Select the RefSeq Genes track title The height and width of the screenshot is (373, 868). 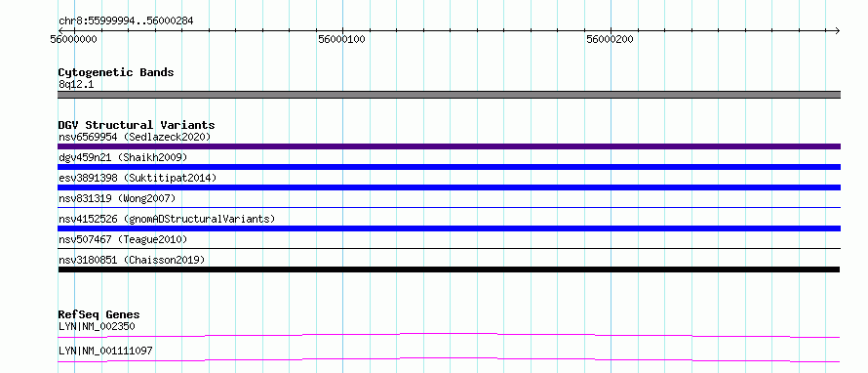pos(99,314)
